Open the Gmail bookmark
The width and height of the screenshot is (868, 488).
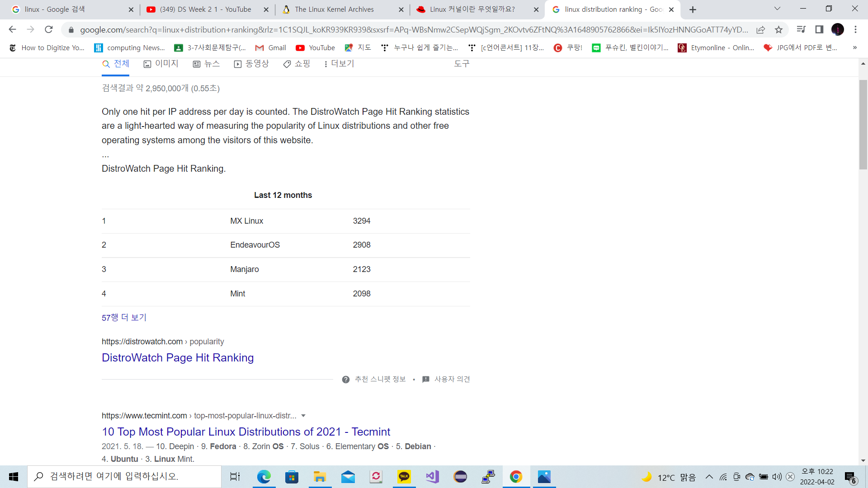270,48
